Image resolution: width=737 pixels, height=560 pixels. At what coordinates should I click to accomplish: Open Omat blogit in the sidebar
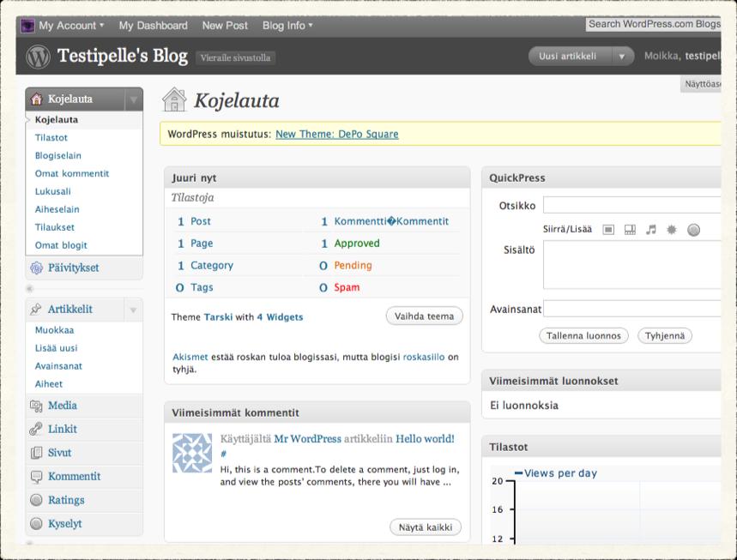point(61,244)
